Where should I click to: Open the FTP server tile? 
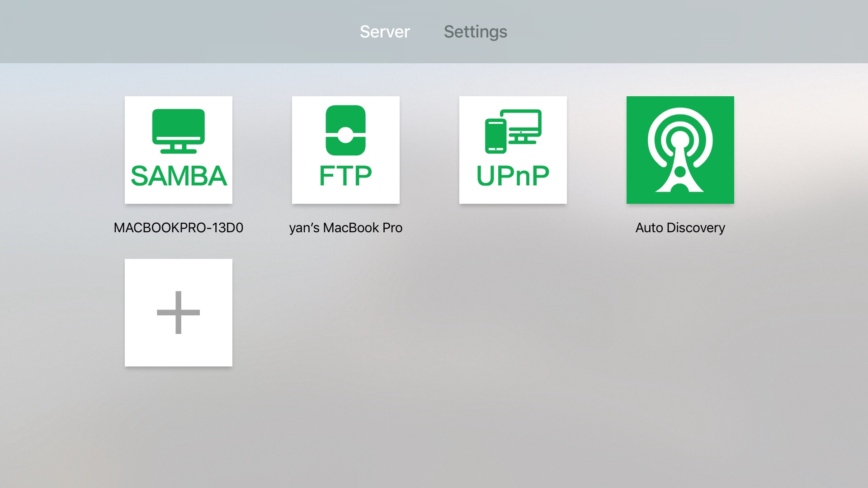click(x=346, y=150)
